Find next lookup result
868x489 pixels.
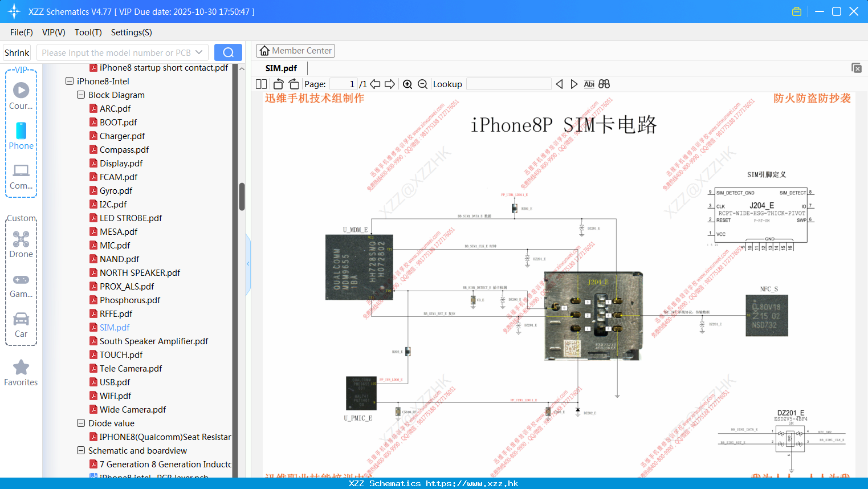(x=574, y=84)
